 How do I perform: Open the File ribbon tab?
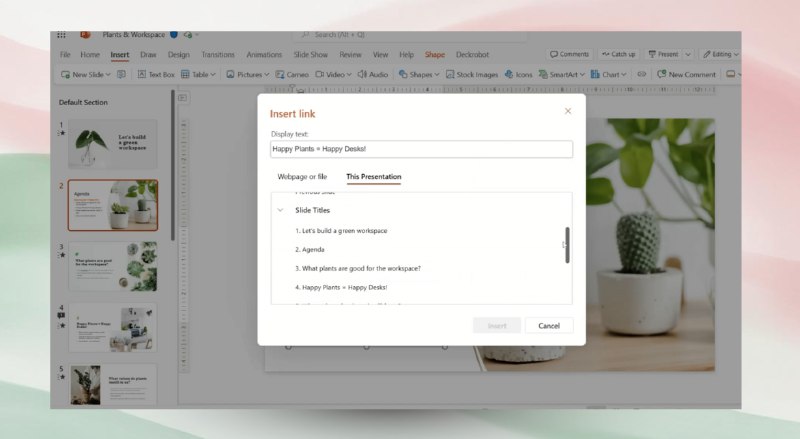click(65, 55)
